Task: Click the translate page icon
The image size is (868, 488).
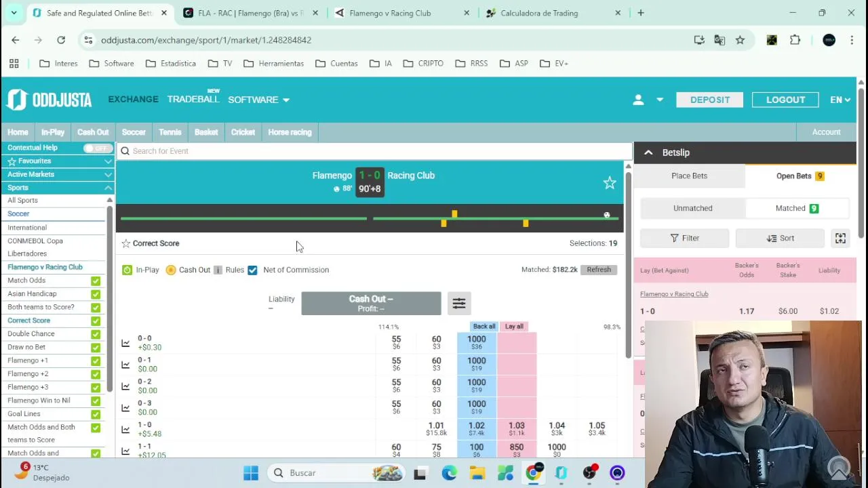Action: (719, 40)
